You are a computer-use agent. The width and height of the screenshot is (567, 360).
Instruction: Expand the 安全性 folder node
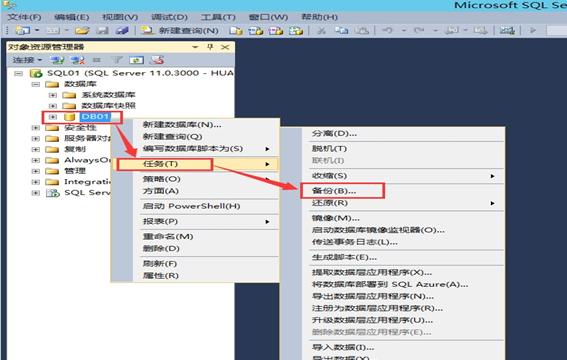click(35, 128)
